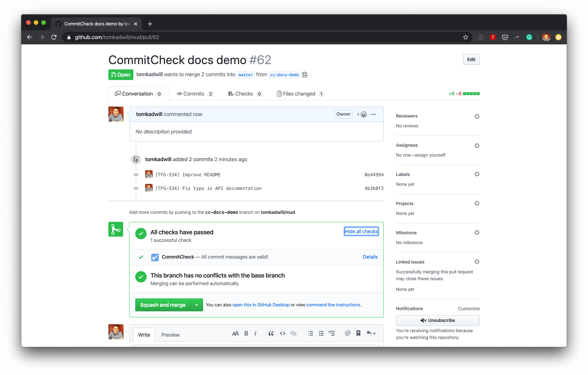
Task: Add a reaction to tomkadwill's comment
Action: [362, 114]
